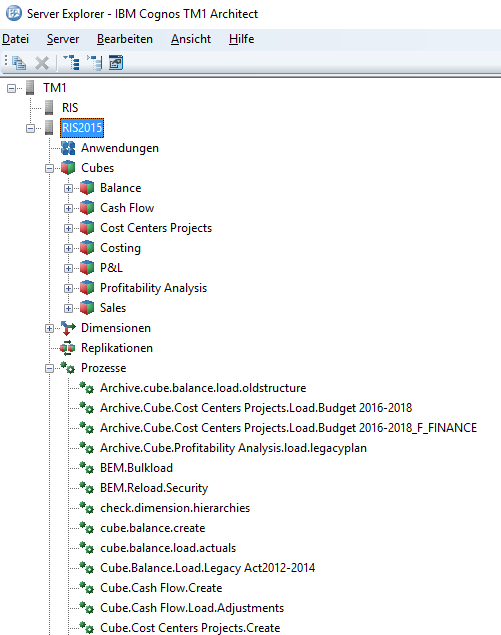
Task: Click the expand tree toolbar icon
Action: pyautogui.click(x=71, y=63)
